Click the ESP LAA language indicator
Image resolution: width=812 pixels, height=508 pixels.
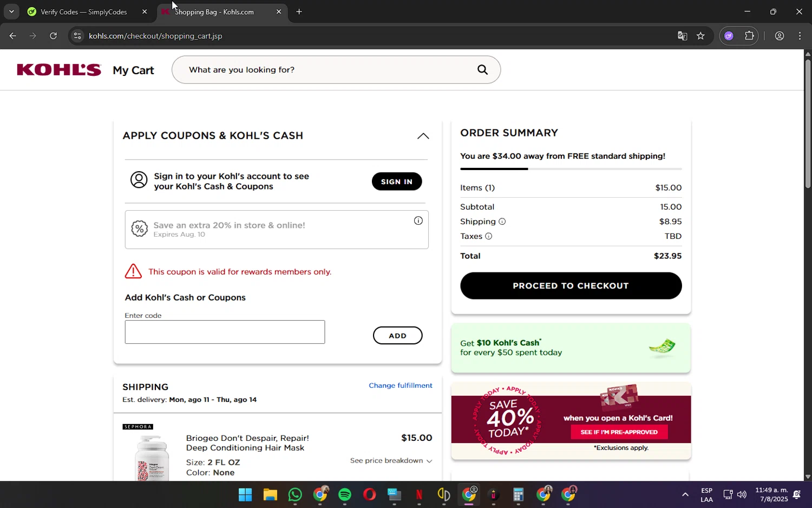click(x=706, y=494)
